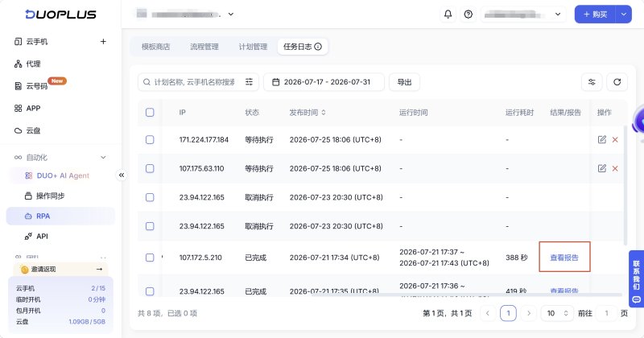Open advanced search filter icon
The height and width of the screenshot is (338, 644).
tap(249, 82)
